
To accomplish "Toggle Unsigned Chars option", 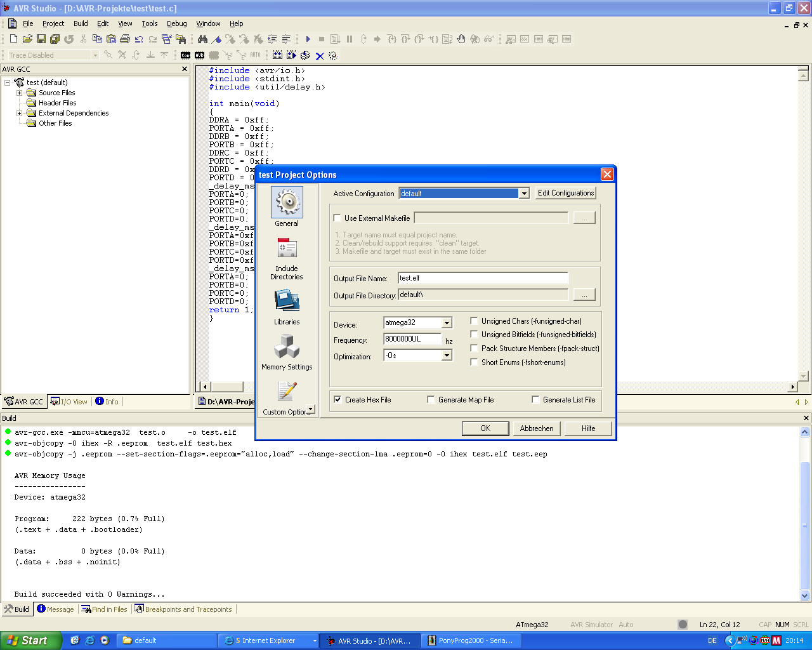I will click(x=474, y=321).
